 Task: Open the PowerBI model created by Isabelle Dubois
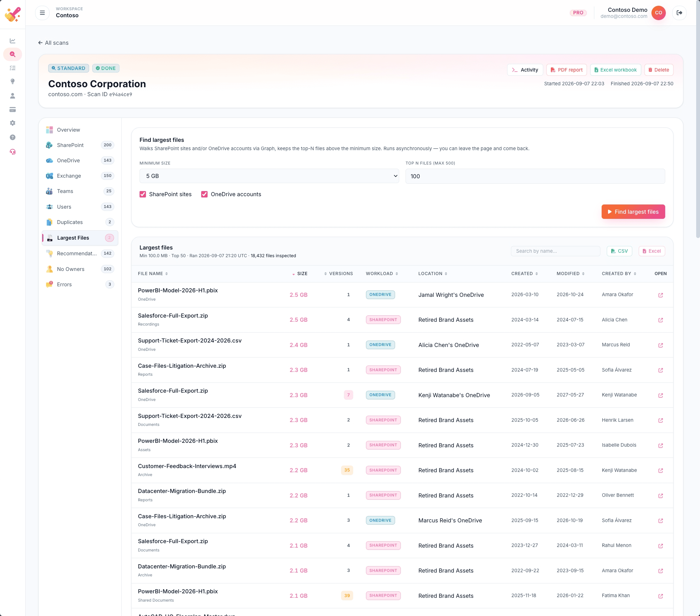660,445
